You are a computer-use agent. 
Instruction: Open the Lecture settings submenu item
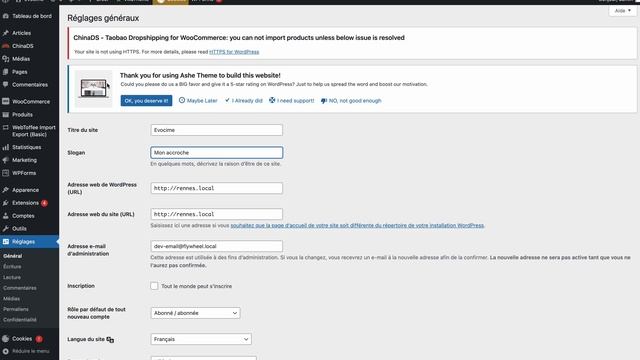tap(12, 277)
